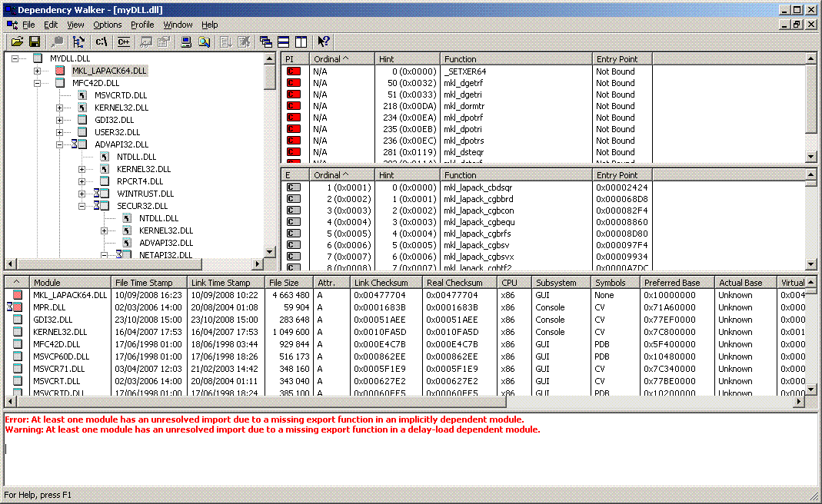This screenshot has width=822, height=504.
Task: Open Configure Module Search Order icon
Action: [204, 41]
